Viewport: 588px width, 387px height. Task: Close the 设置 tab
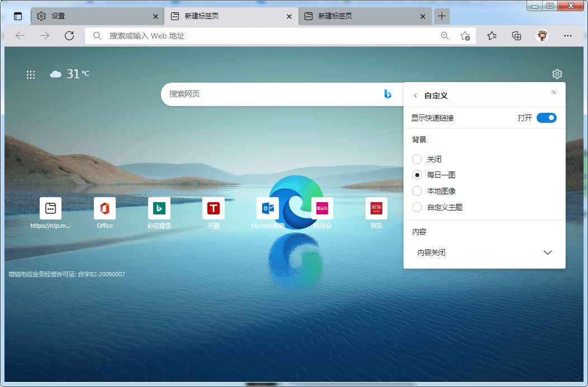(155, 17)
